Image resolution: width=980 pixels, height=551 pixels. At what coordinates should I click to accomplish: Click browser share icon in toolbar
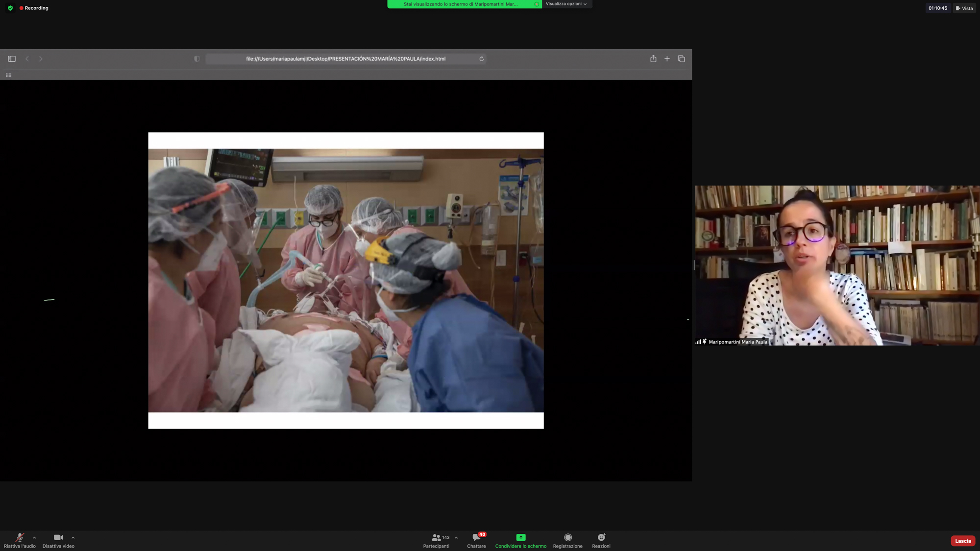(653, 59)
